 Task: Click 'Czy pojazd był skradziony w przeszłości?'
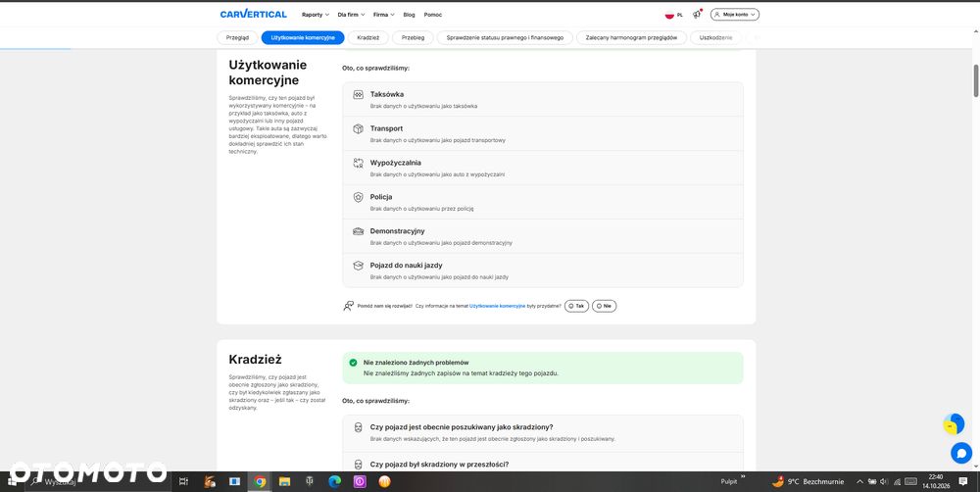pos(439,465)
